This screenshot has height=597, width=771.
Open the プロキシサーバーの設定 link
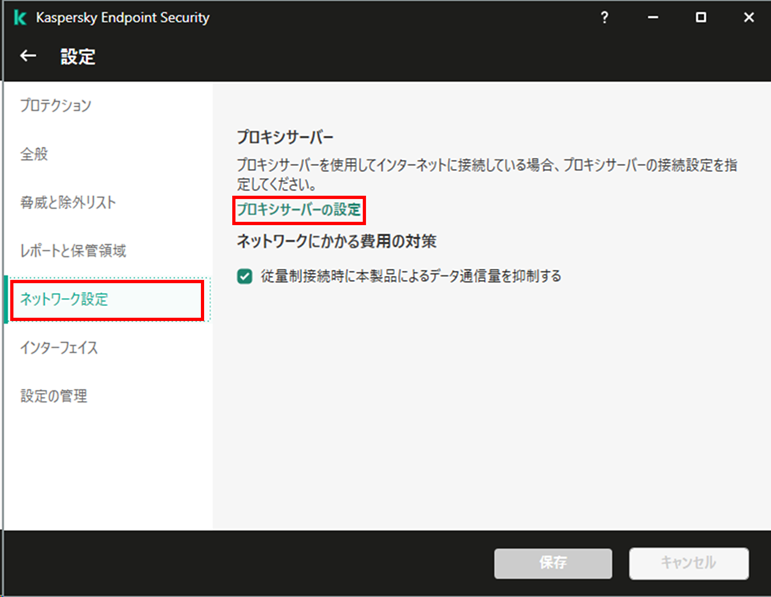(299, 210)
